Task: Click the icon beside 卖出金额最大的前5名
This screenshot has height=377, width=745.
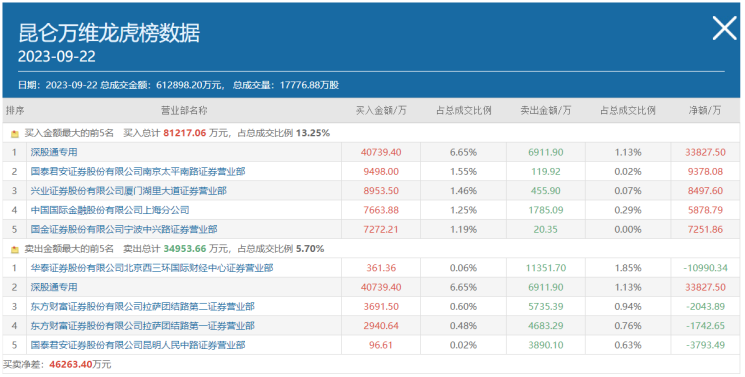Action: pyautogui.click(x=15, y=250)
